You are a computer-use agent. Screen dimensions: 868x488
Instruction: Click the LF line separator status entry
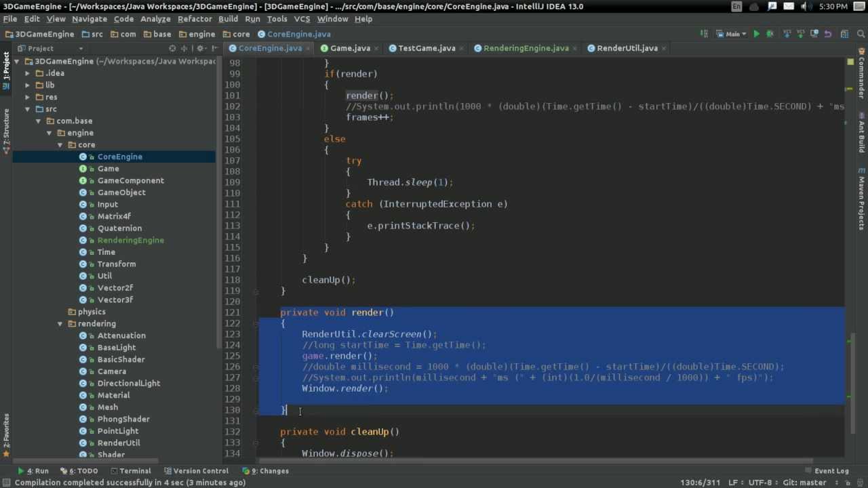click(734, 483)
